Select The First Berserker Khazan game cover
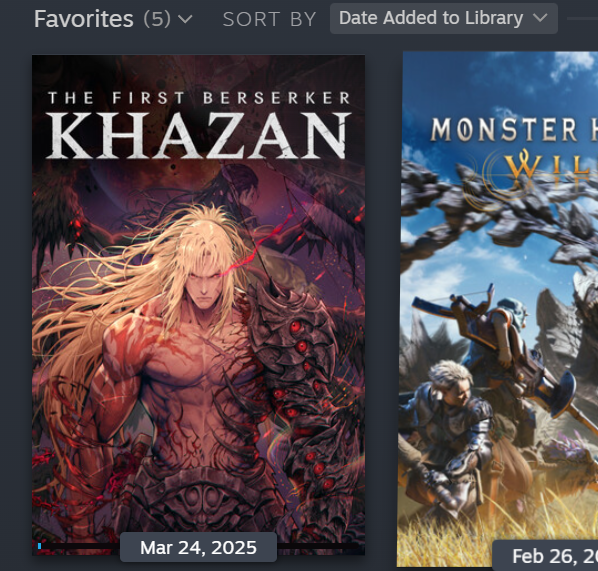Screen dimensions: 598x571 coord(198,305)
